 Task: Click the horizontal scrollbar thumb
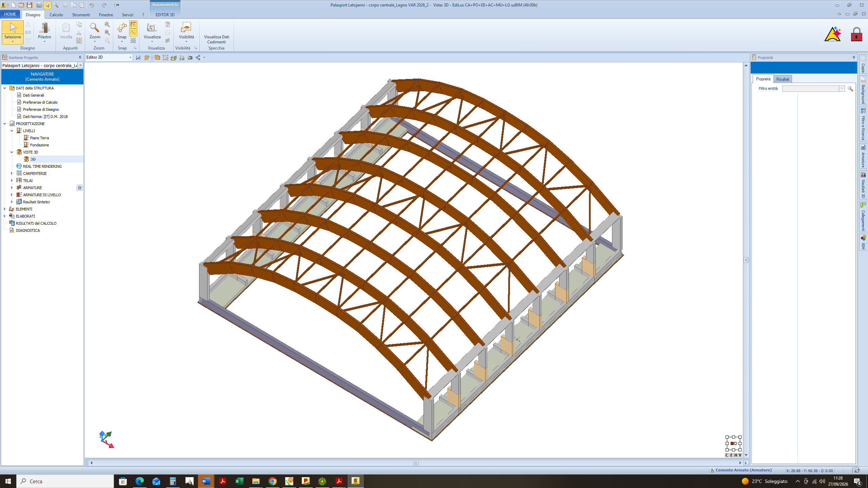click(416, 463)
